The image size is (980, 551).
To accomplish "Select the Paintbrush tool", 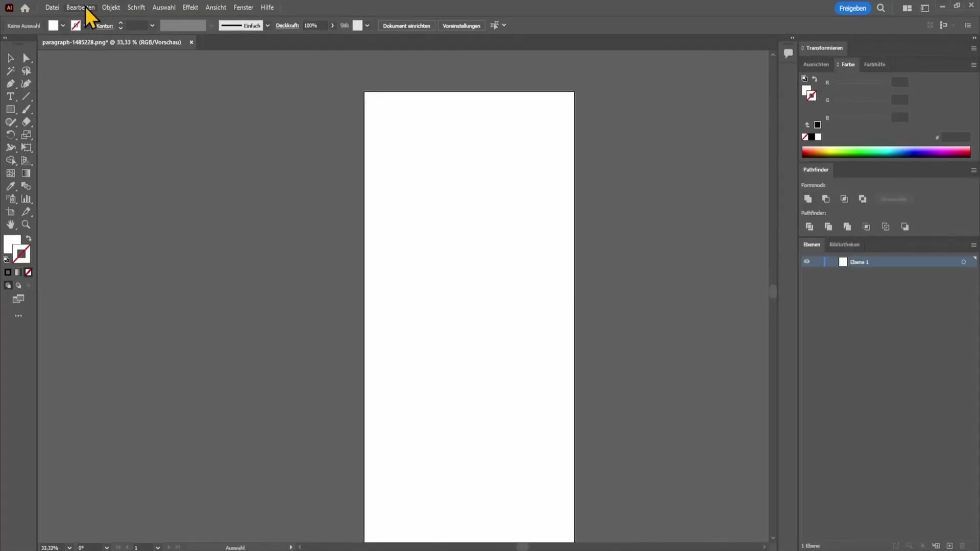I will (x=27, y=109).
